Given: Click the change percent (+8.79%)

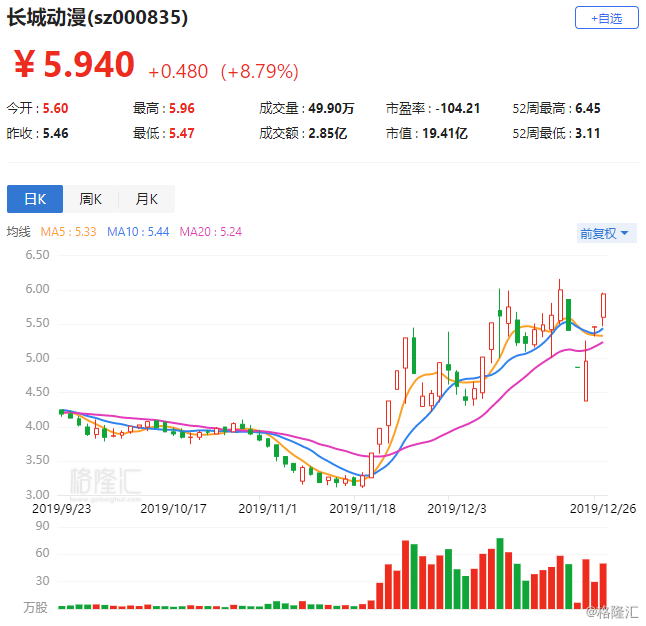Looking at the screenshot, I should coord(260,71).
